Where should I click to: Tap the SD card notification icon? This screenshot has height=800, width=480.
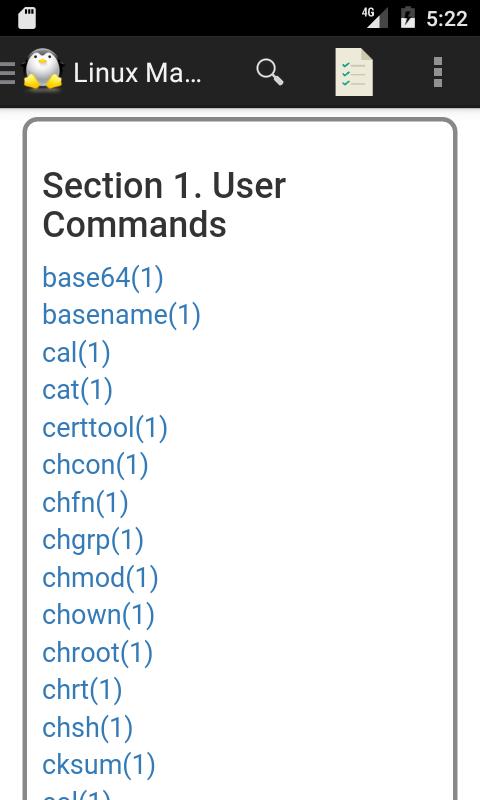pyautogui.click(x=27, y=18)
